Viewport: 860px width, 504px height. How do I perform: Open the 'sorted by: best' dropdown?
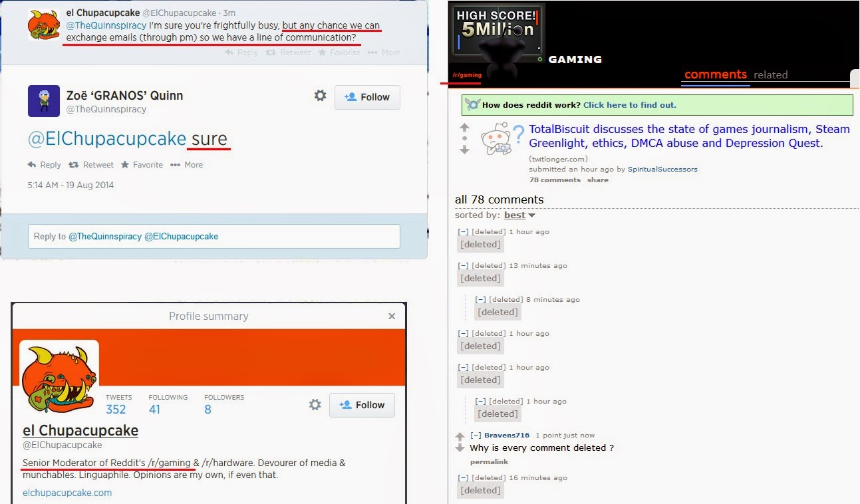coord(519,215)
